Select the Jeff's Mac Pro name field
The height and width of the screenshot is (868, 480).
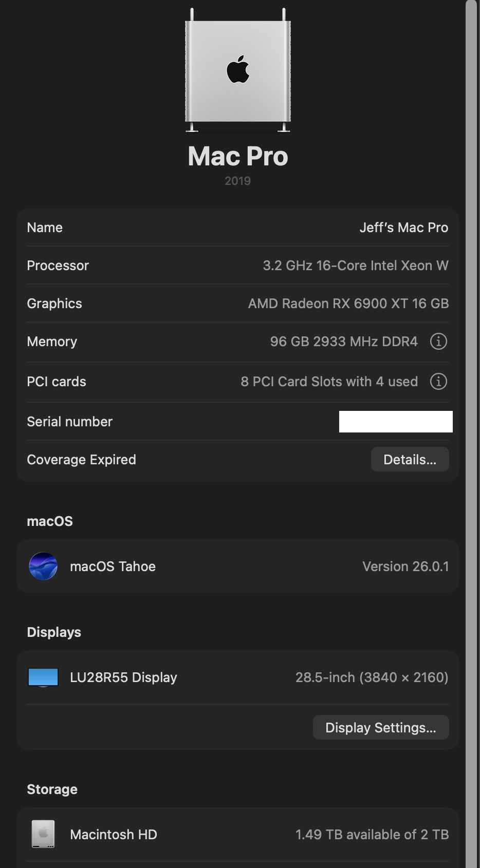[x=404, y=227]
